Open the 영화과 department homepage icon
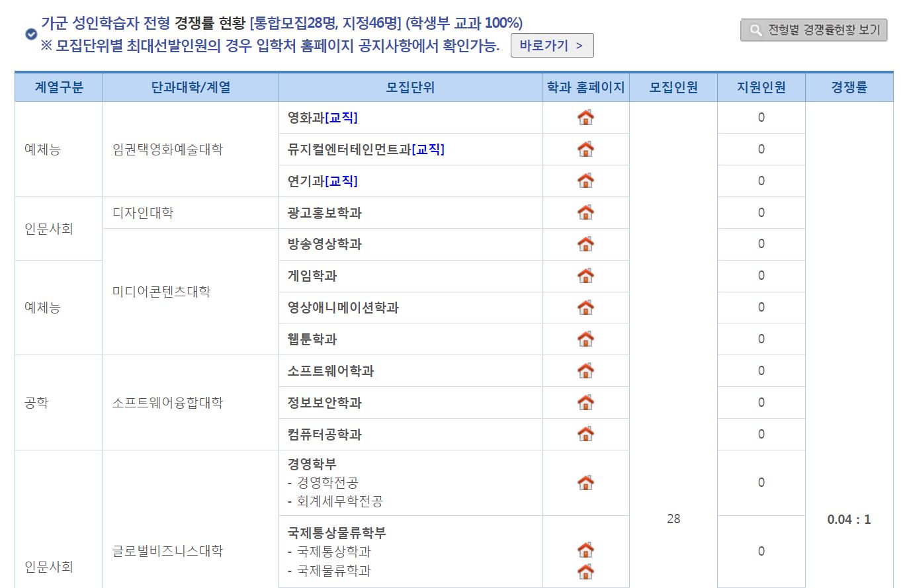This screenshot has width=905, height=588. click(x=585, y=118)
